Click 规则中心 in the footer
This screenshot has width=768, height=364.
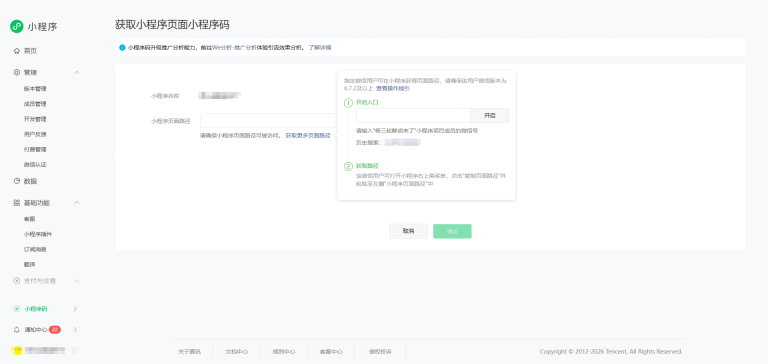284,352
